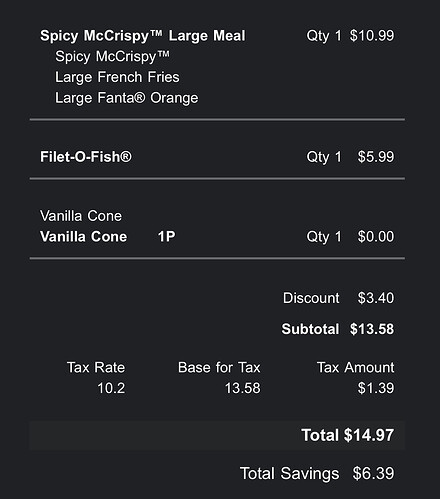Click the $0.00 Vanilla Cone price

pyautogui.click(x=376, y=237)
